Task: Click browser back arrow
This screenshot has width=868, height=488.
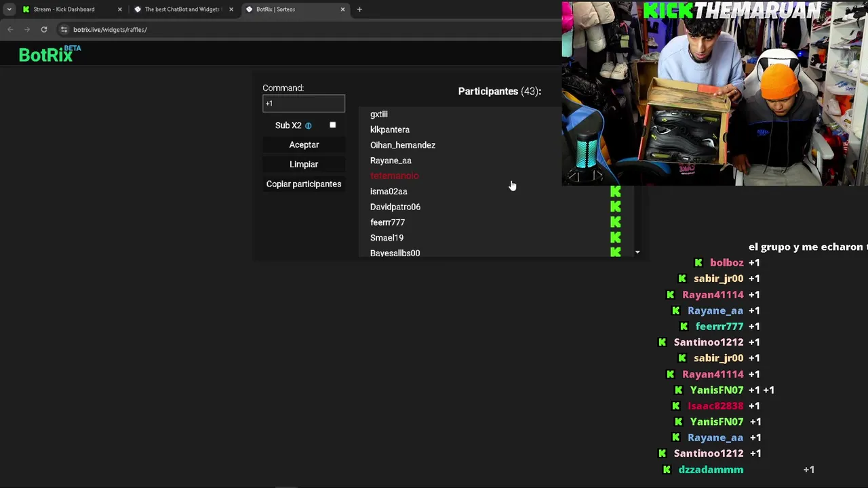Action: (x=10, y=29)
